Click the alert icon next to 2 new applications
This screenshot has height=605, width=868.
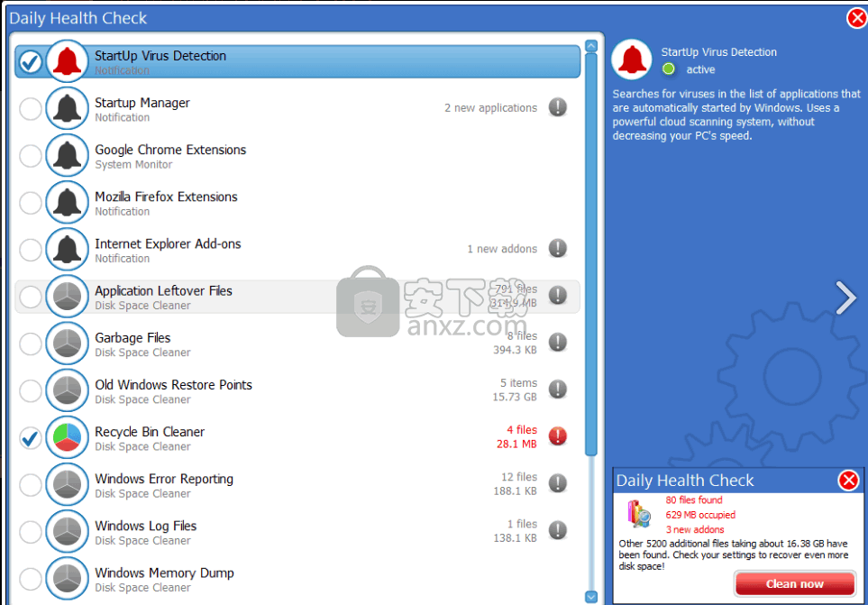click(557, 106)
